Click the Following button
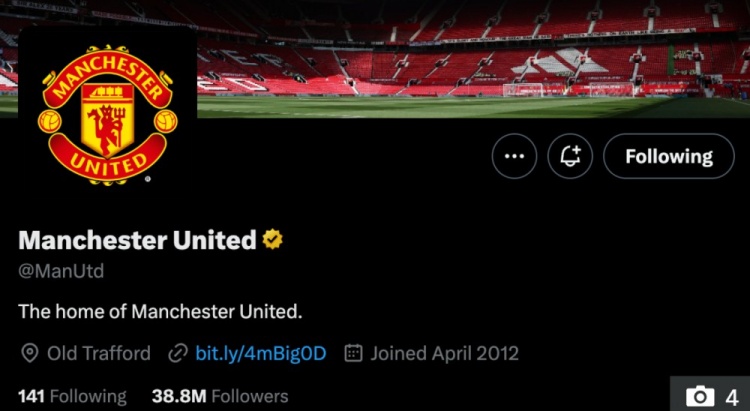The height and width of the screenshot is (411, 750). click(668, 156)
